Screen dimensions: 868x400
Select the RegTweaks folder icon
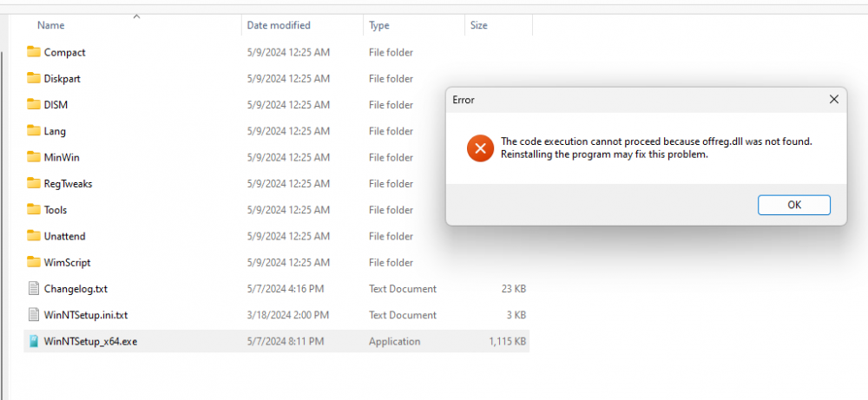click(x=34, y=183)
